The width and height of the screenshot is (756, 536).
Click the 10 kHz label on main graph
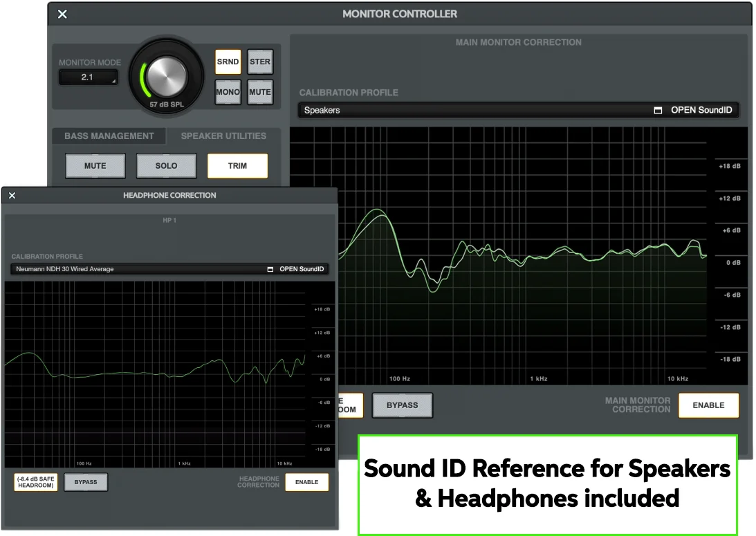(678, 379)
